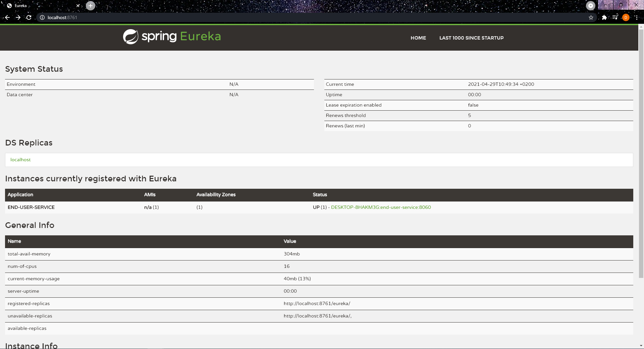Select END-USER-SERVICE application cell
Screen dimensions: 644x349
pos(31,207)
